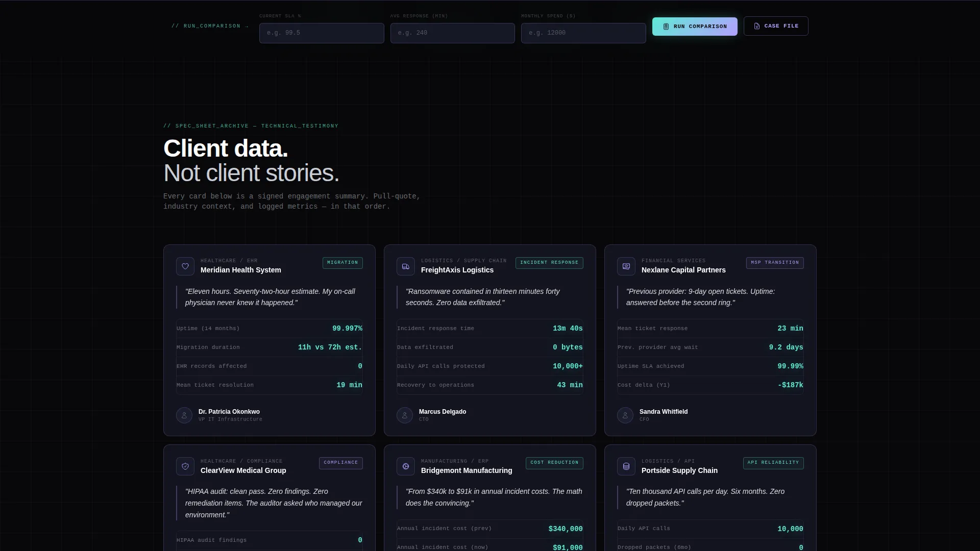
Task: Click the document icon inside Case File button
Action: point(757,26)
